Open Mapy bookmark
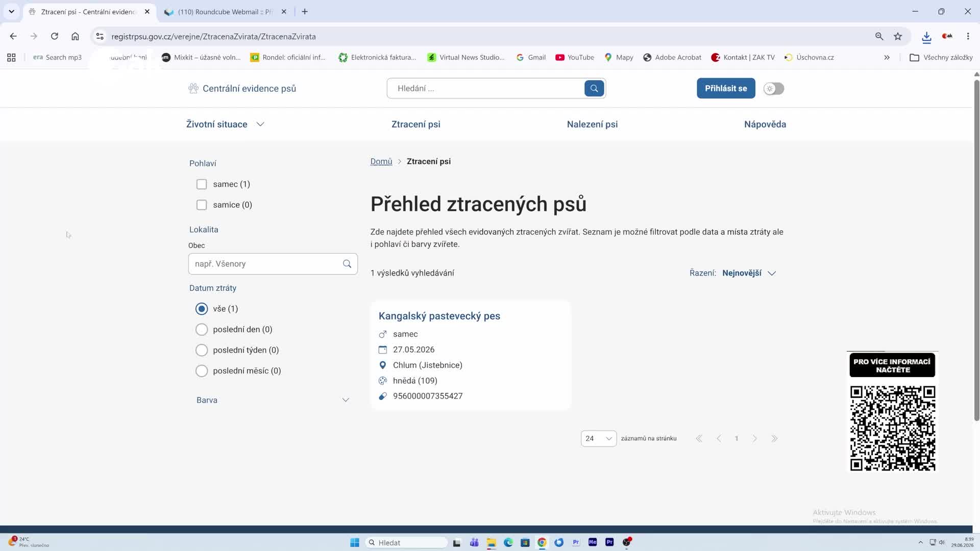 (619, 58)
